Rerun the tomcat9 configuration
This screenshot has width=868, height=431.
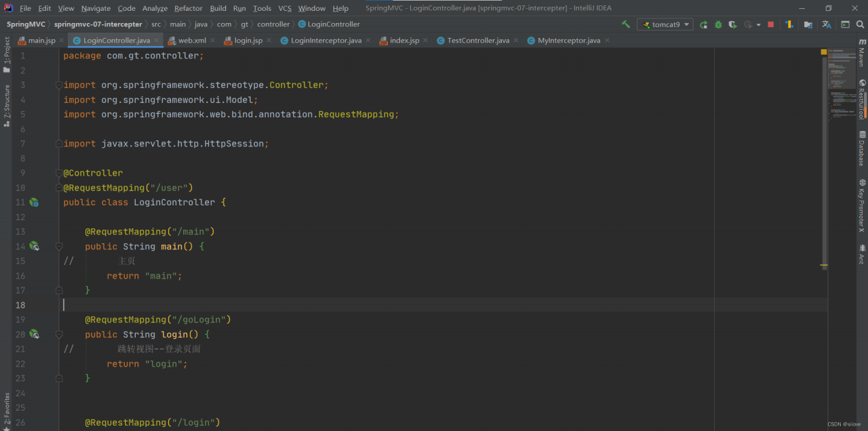click(704, 24)
